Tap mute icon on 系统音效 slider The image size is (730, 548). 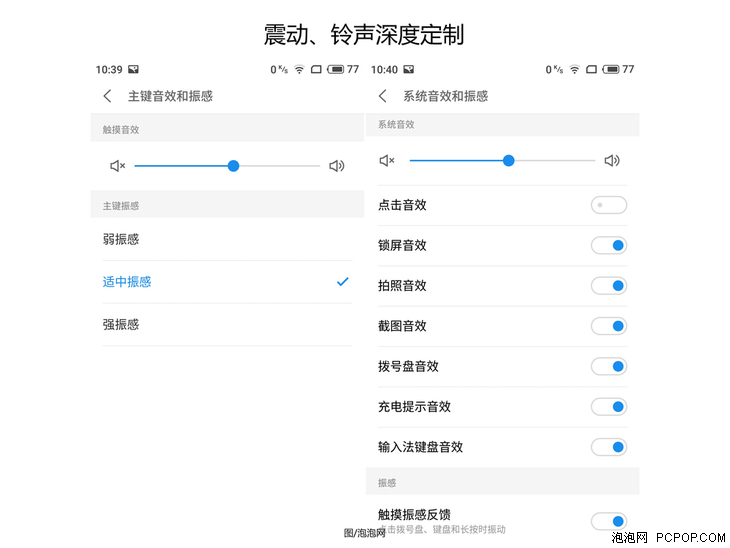pos(387,161)
